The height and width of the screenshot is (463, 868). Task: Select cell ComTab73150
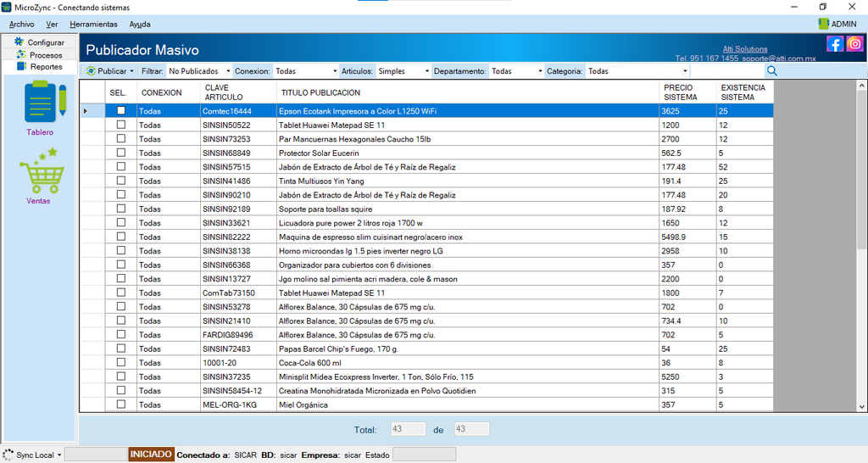click(238, 293)
